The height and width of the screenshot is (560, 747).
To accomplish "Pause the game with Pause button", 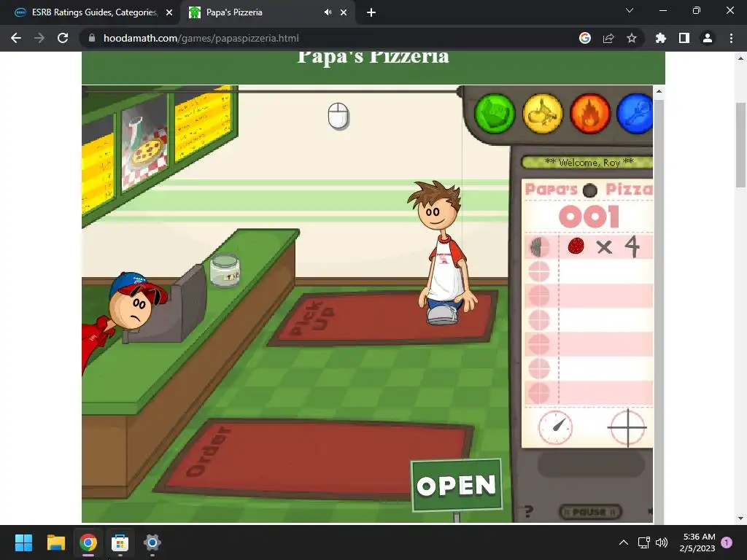I will pos(589,512).
